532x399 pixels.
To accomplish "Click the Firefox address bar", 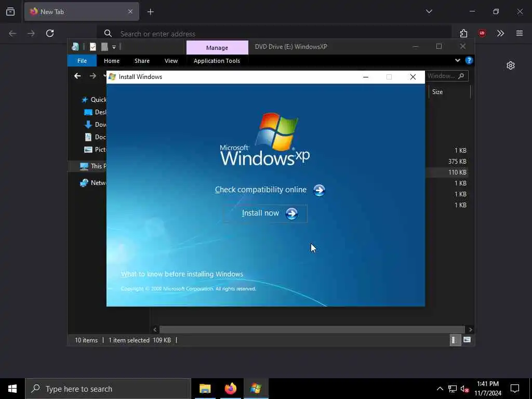I will pyautogui.click(x=274, y=34).
